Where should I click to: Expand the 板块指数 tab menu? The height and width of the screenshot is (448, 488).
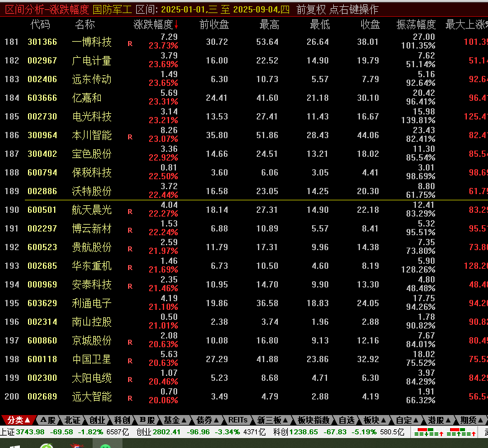[313, 420]
